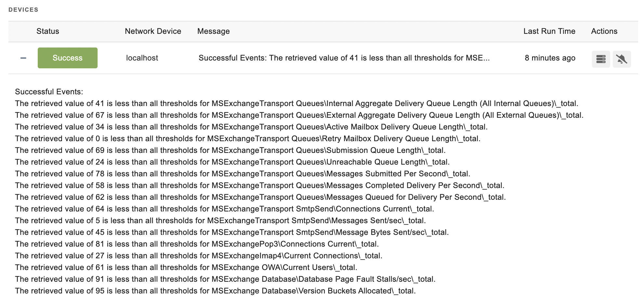Click the Network Device column header
Viewport: 644px width, 298px height.
coord(153,31)
